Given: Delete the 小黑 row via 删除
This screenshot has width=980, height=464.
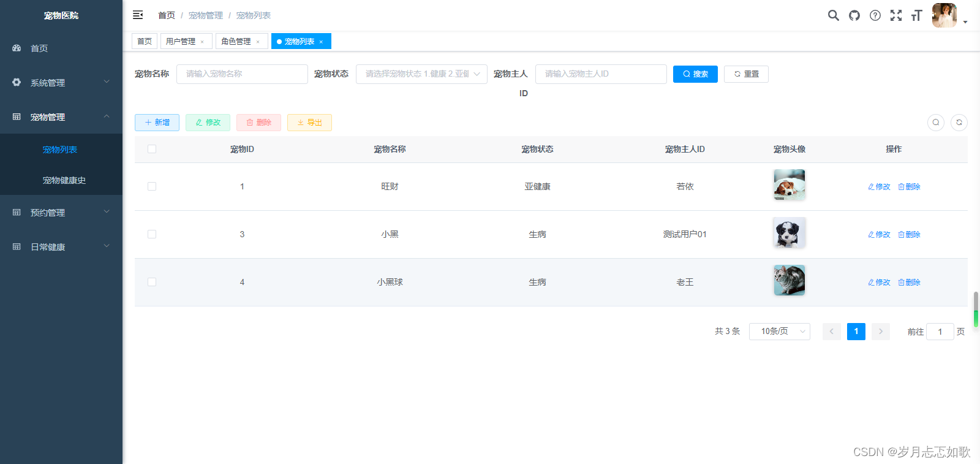Looking at the screenshot, I should 909,235.
